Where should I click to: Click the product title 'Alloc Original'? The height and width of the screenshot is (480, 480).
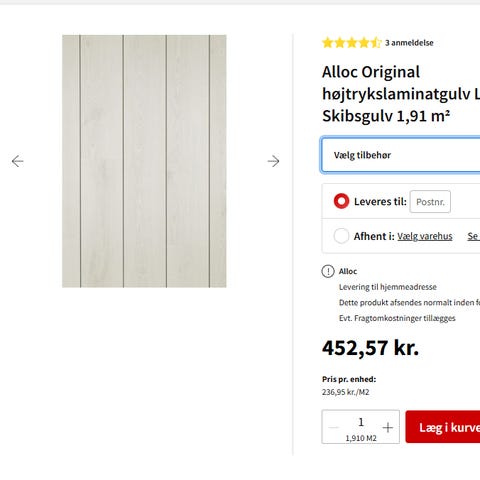pos(371,72)
